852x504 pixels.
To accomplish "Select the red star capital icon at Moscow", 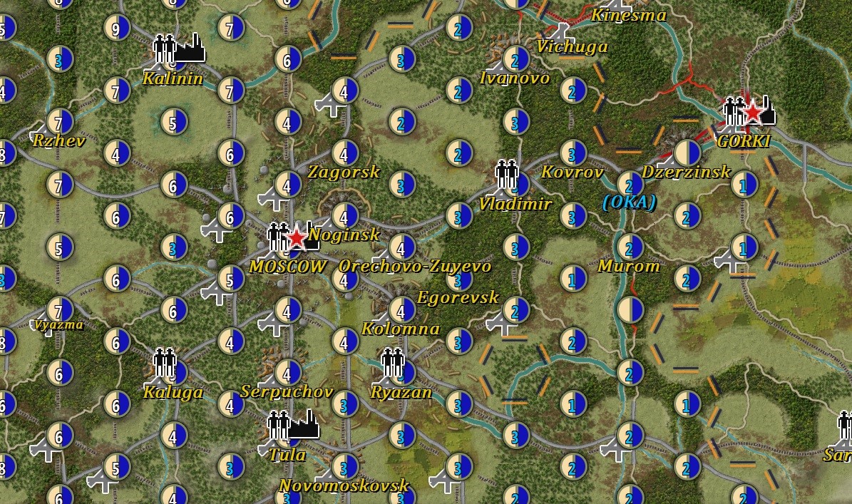I will (297, 238).
